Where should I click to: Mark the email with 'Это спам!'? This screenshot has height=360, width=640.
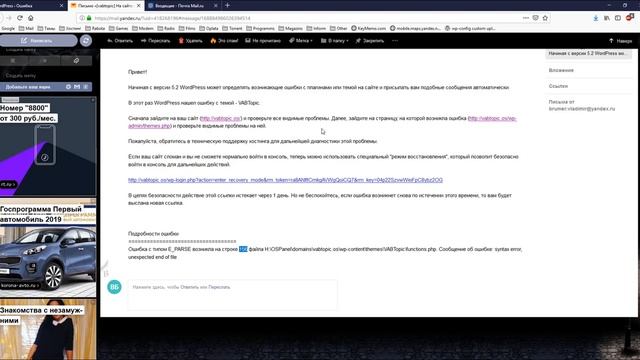point(224,41)
